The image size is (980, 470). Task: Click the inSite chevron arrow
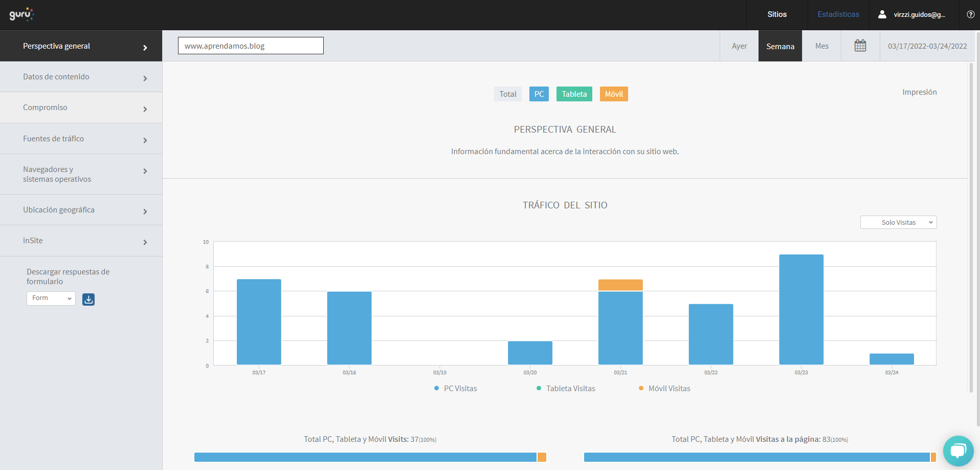[145, 242]
